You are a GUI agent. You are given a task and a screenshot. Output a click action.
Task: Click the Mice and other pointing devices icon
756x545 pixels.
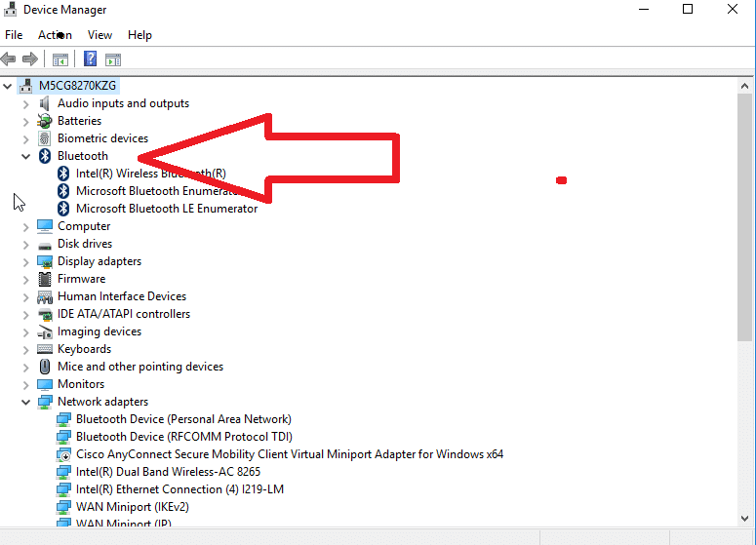[x=45, y=367]
